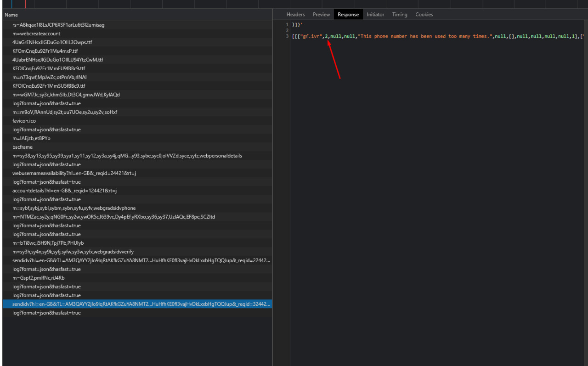Image resolution: width=588 pixels, height=366 pixels.
Task: Open the Cookies tab
Action: (x=424, y=15)
